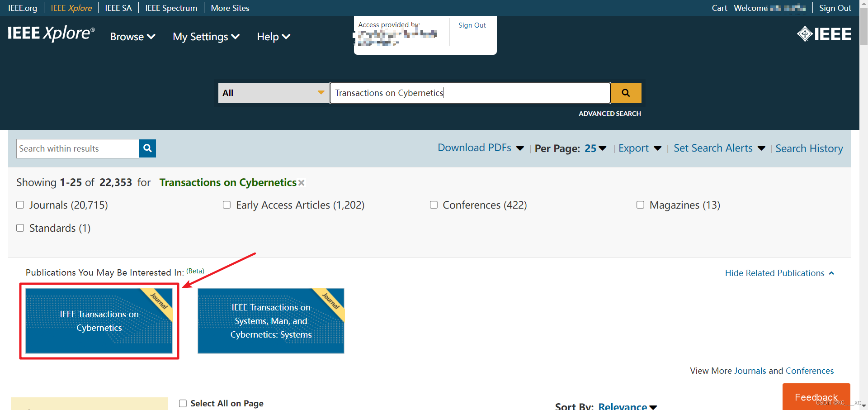The width and height of the screenshot is (868, 410).
Task: Open the Advanced Search link
Action: 610,114
